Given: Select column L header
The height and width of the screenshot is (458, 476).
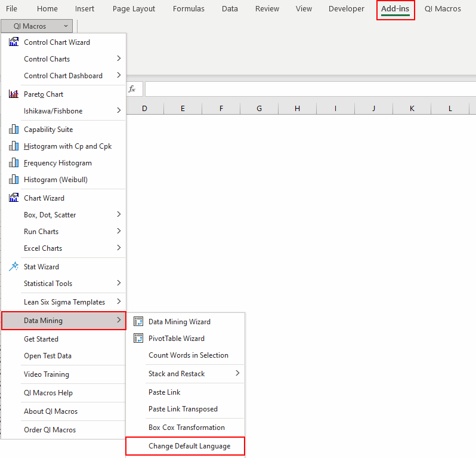Looking at the screenshot, I should pos(450,109).
